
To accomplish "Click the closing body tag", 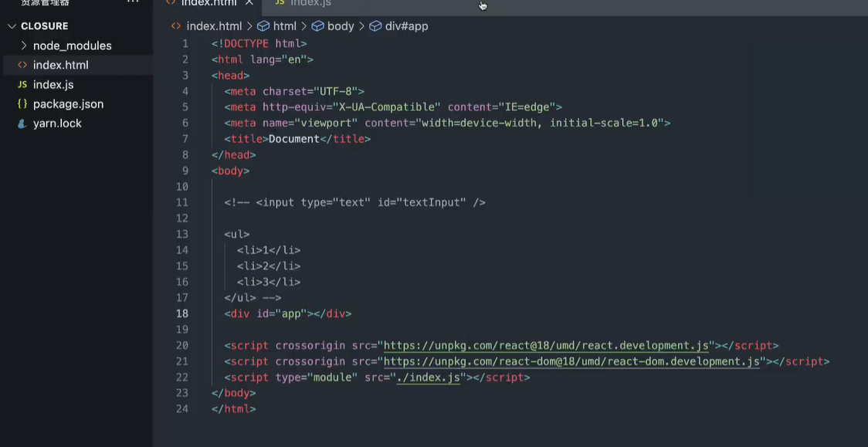I will [234, 393].
